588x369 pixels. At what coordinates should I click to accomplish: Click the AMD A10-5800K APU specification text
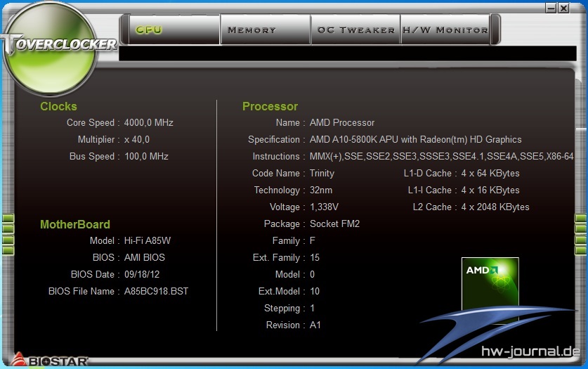point(415,139)
